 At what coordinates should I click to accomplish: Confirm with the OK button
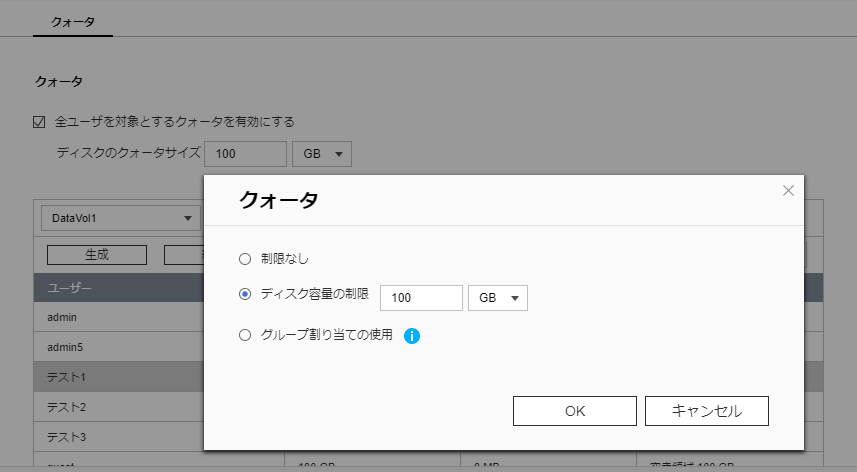coord(574,411)
